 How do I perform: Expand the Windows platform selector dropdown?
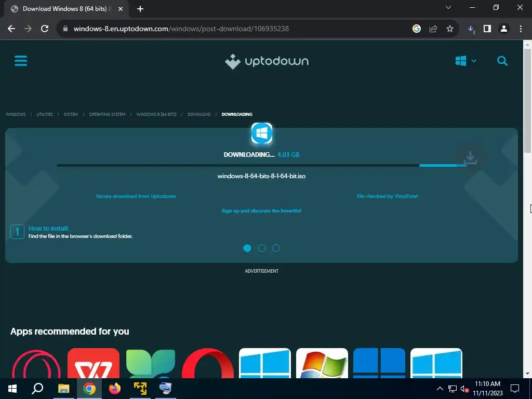pos(466,61)
